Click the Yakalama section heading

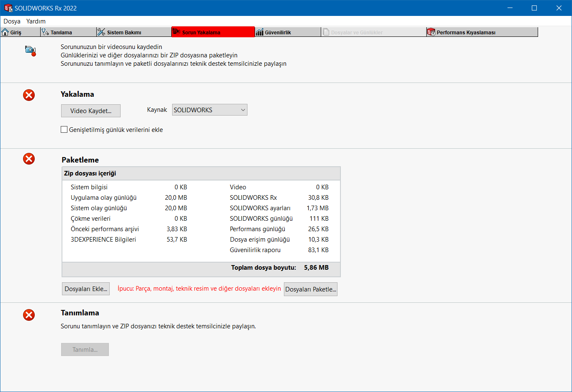click(x=77, y=94)
